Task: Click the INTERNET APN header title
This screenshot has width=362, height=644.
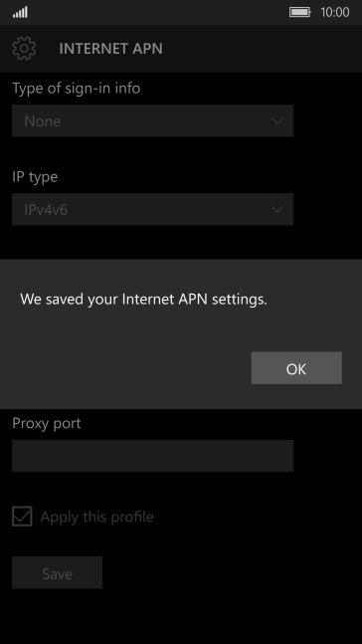Action: pyautogui.click(x=110, y=49)
